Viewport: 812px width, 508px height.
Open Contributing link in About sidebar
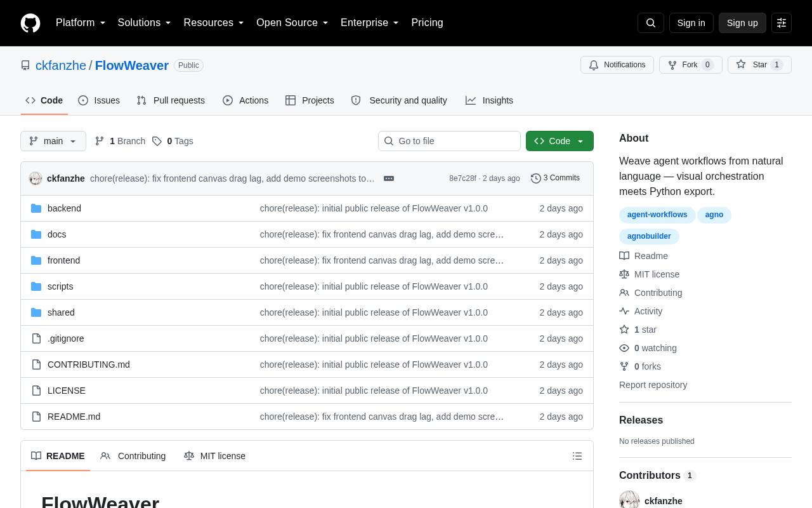(x=650, y=293)
